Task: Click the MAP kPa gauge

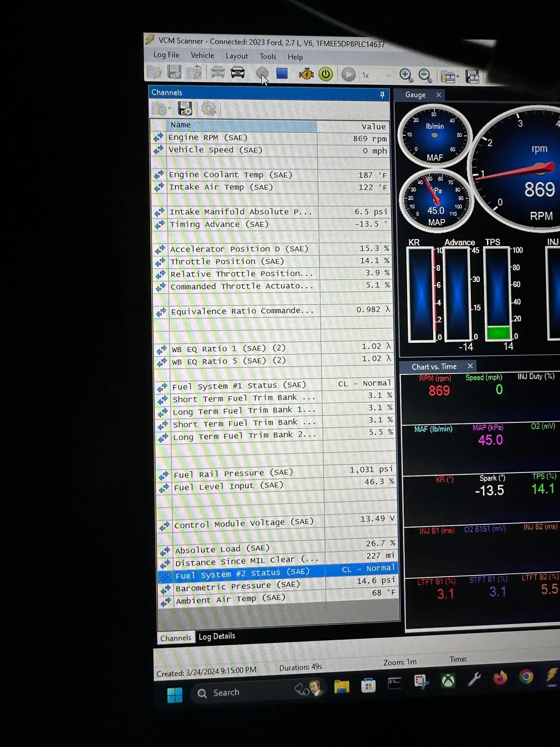Action: pos(436,201)
